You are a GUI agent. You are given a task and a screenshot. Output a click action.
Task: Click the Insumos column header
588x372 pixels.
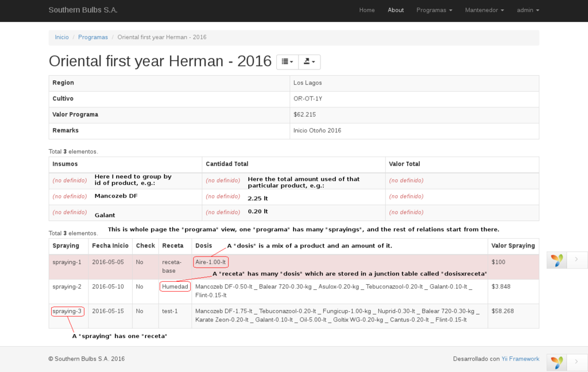65,164
